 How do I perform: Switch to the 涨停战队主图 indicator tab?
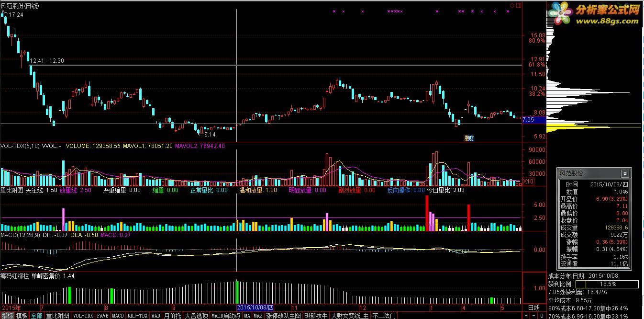point(284,316)
